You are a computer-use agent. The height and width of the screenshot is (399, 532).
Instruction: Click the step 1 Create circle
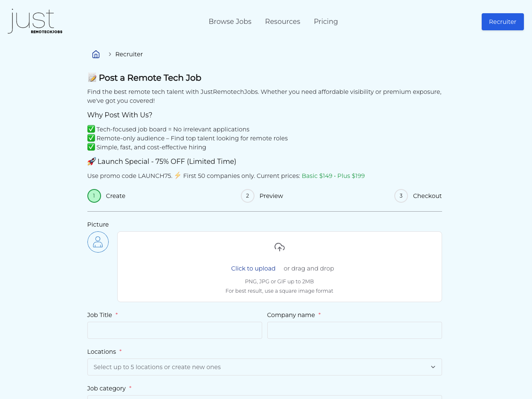pos(94,196)
